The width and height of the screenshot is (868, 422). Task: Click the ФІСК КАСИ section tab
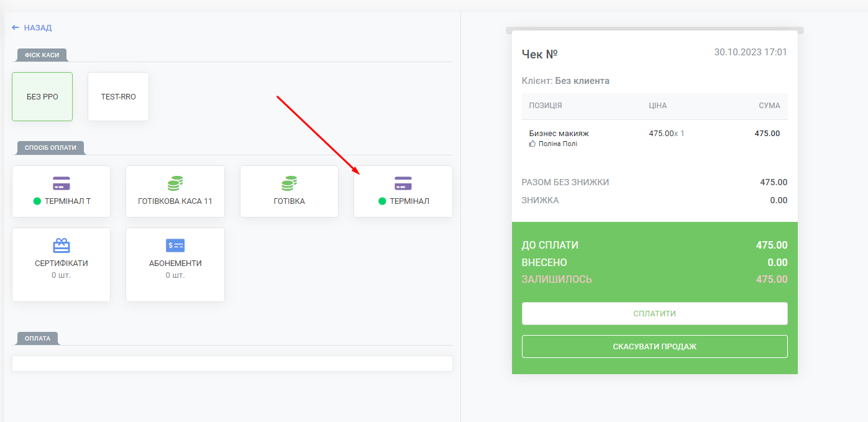[42, 55]
